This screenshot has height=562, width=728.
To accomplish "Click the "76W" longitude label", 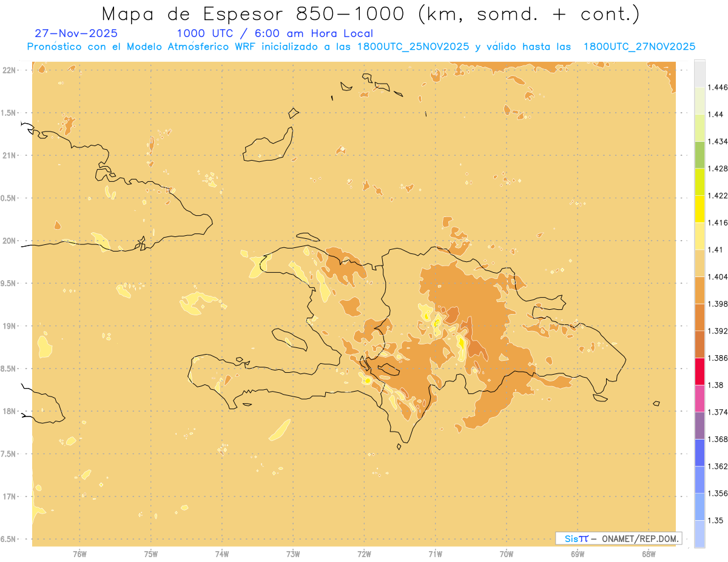I will [x=79, y=554].
